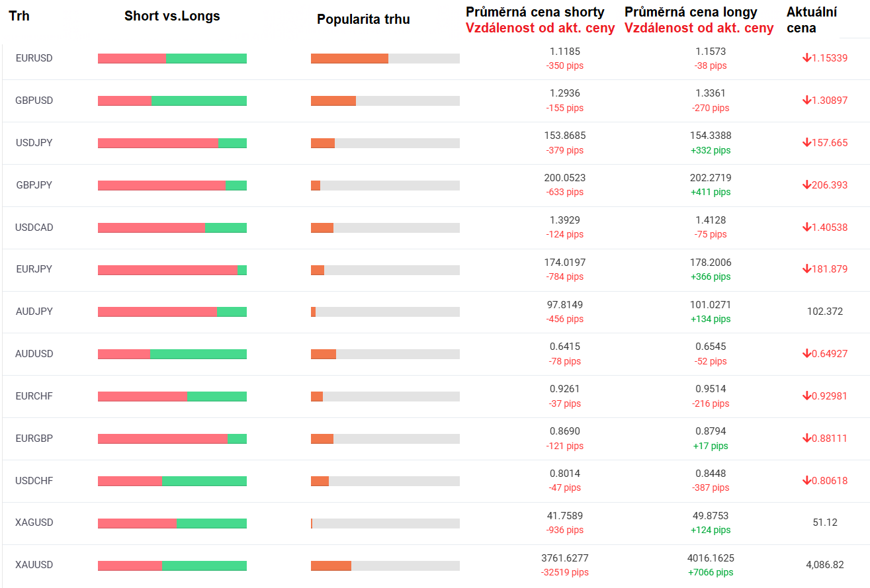
Task: Click the red arrow beside AUDUSD 0.64927
Action: click(806, 354)
